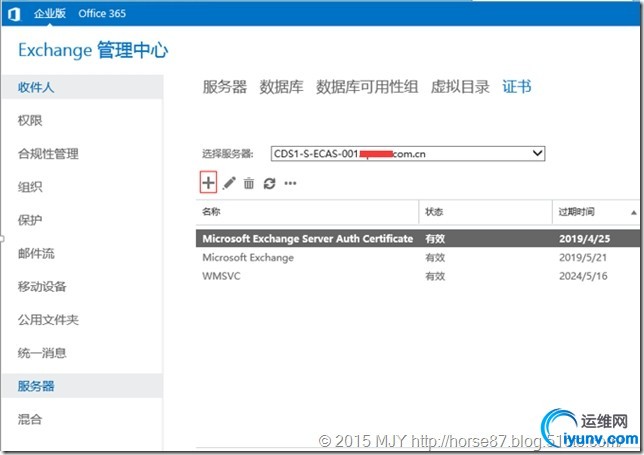The width and height of the screenshot is (644, 455).
Task: Sort by 状态 column header
Action: pyautogui.click(x=485, y=212)
